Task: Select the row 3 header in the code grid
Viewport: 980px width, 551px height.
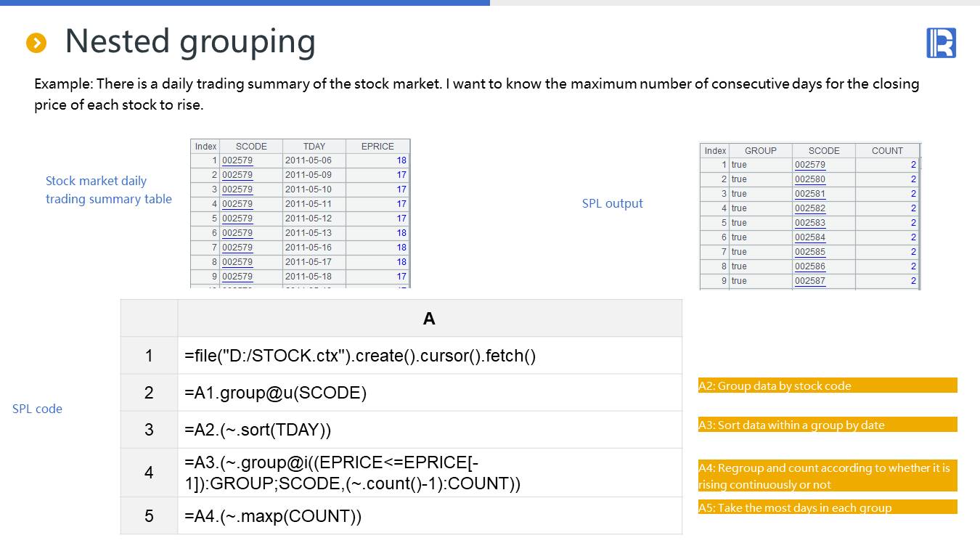Action: (x=149, y=430)
